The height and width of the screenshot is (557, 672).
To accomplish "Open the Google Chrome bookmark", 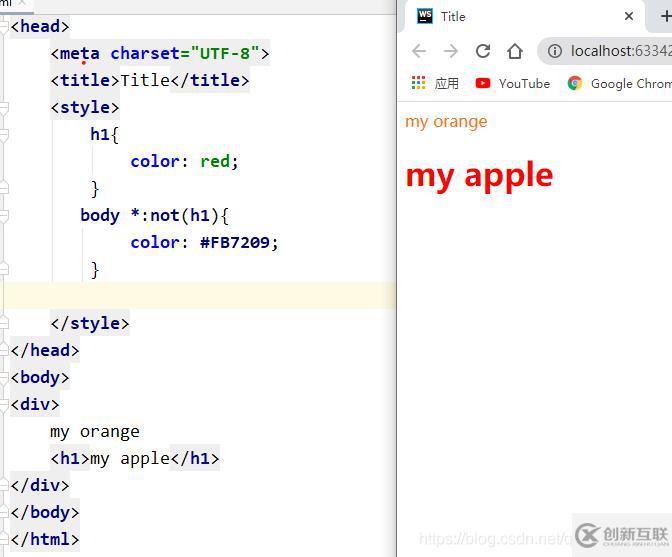I will 620,84.
